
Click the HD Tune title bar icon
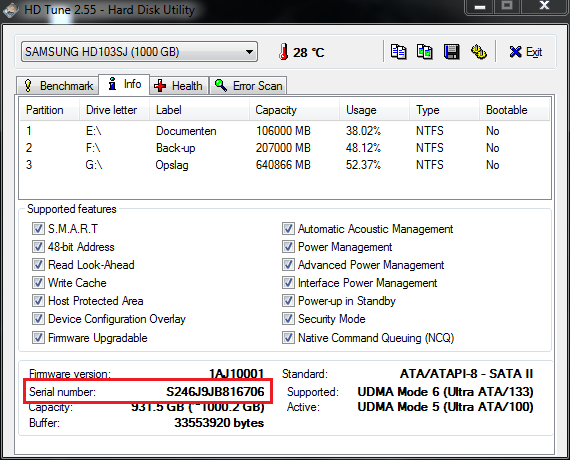coord(11,10)
